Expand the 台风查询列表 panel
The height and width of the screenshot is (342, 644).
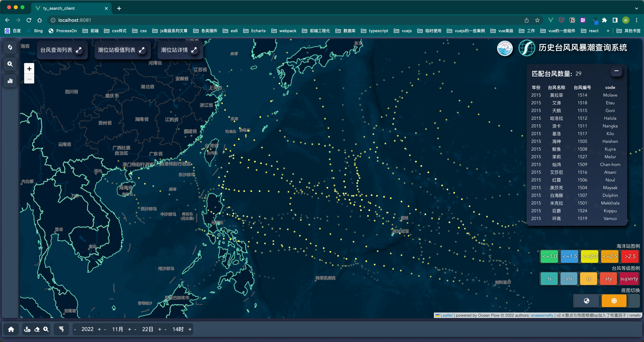(79, 50)
